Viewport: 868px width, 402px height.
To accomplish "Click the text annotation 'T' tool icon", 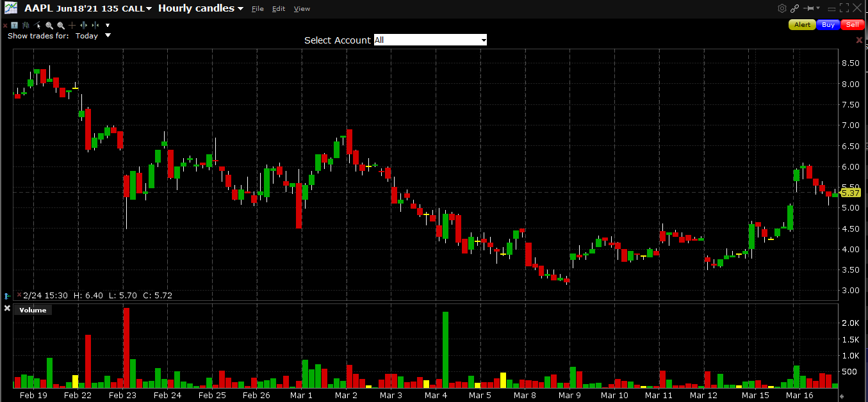I will (x=14, y=25).
